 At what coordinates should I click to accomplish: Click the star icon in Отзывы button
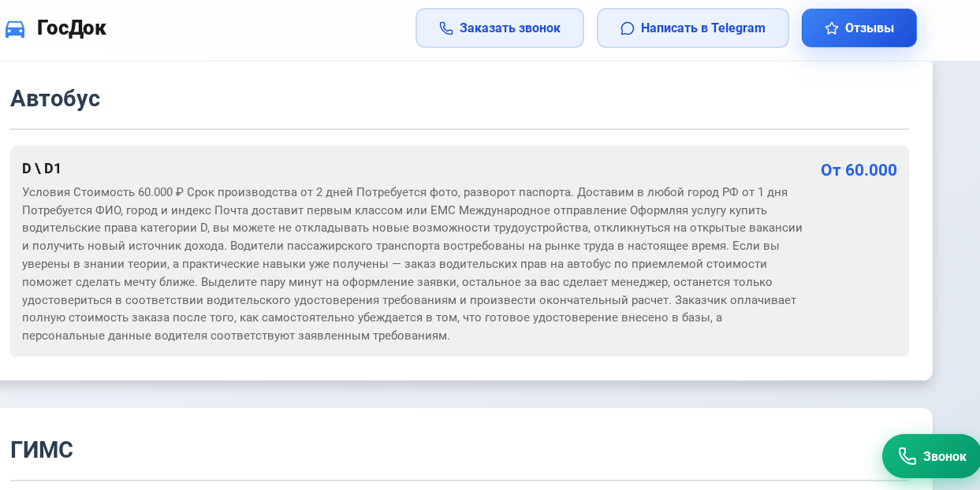(x=832, y=28)
